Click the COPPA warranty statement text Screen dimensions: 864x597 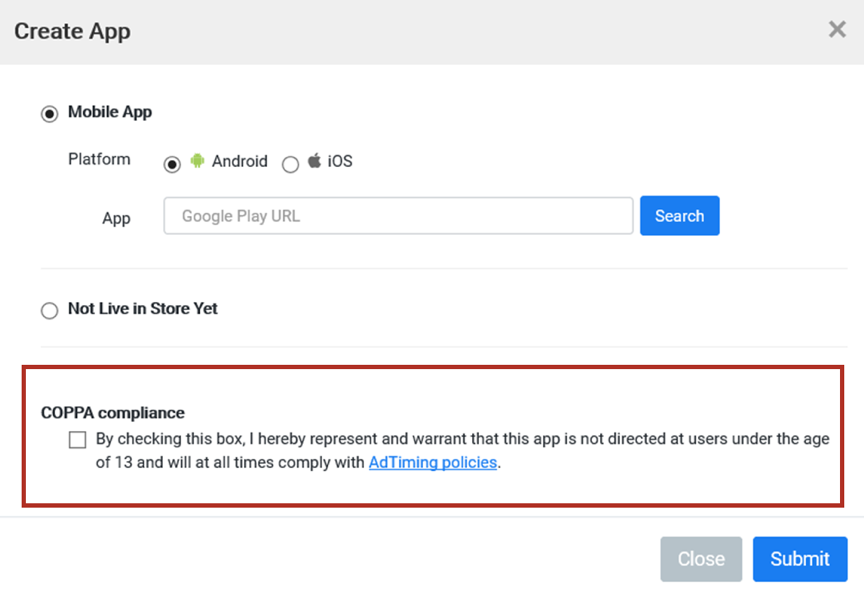pyautogui.click(x=462, y=450)
